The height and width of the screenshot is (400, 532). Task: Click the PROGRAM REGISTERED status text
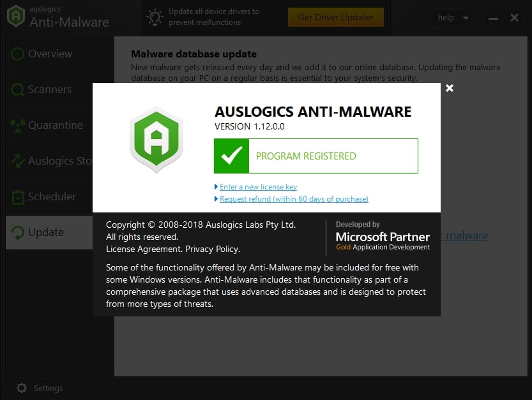click(306, 156)
